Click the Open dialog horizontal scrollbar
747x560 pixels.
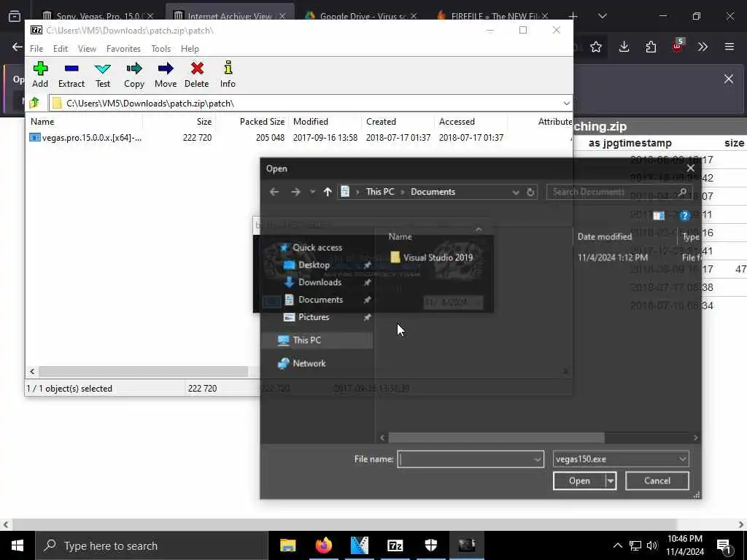click(496, 437)
